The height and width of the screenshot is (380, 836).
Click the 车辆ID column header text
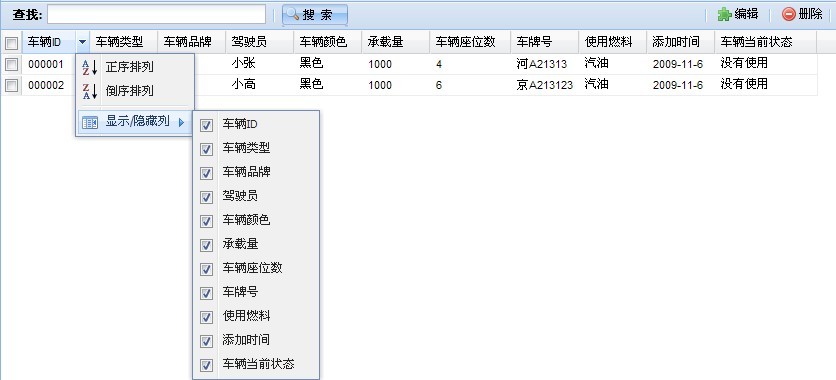pyautogui.click(x=44, y=42)
